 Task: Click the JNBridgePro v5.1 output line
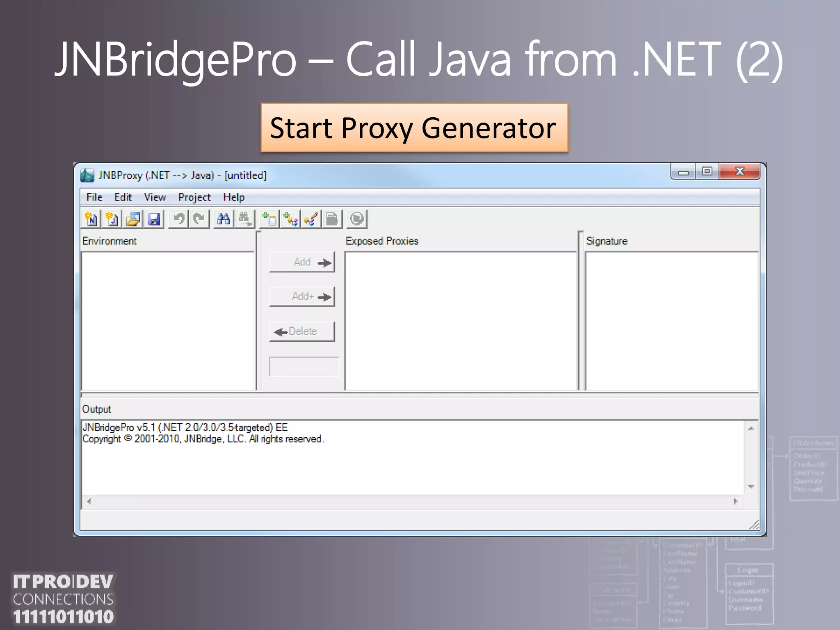coord(185,427)
